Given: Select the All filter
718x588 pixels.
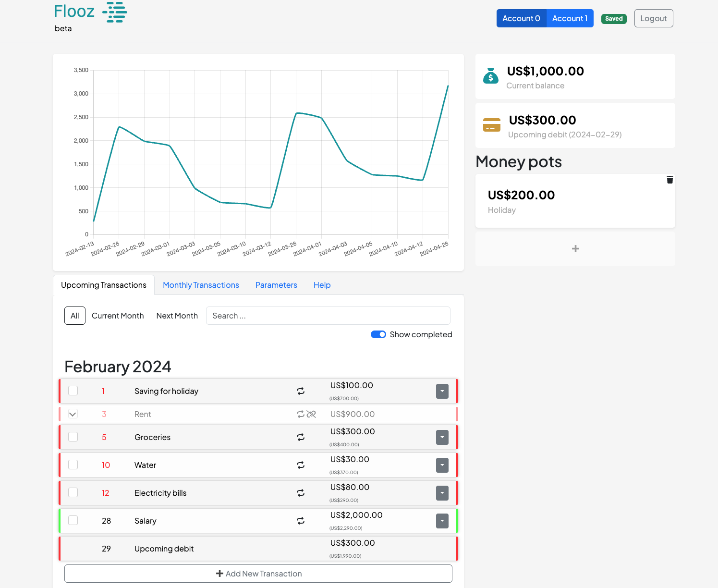Looking at the screenshot, I should [75, 316].
